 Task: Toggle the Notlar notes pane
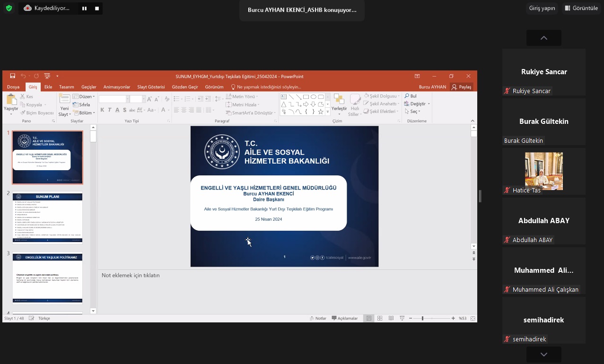318,319
